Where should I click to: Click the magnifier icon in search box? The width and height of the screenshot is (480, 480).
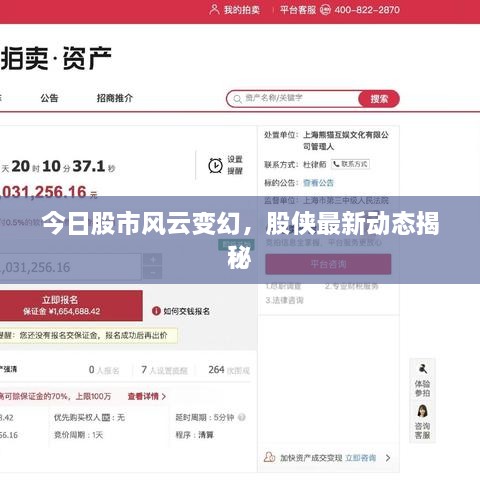pos(237,99)
